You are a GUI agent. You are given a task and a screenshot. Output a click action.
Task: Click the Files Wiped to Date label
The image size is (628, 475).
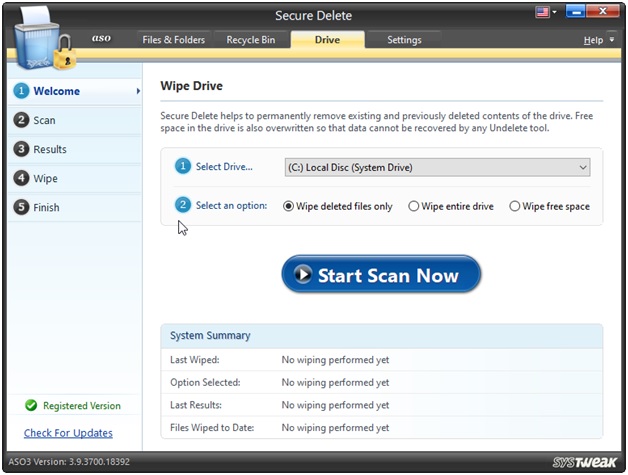pyautogui.click(x=212, y=428)
